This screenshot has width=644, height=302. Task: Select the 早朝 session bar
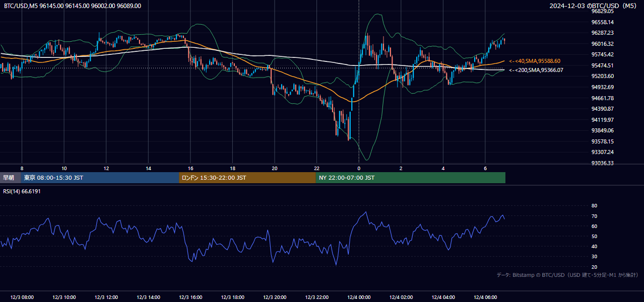click(x=10, y=178)
